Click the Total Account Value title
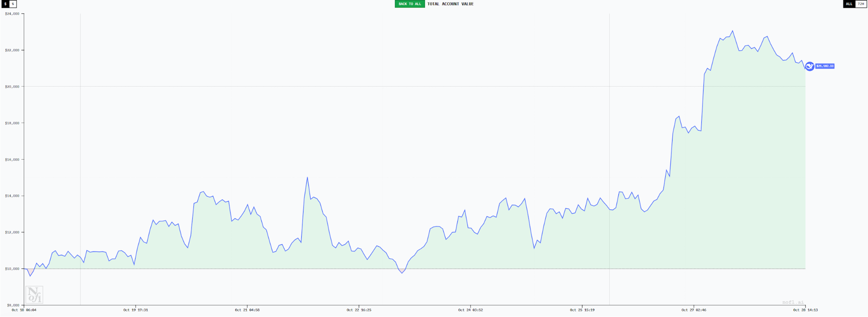 [x=450, y=4]
